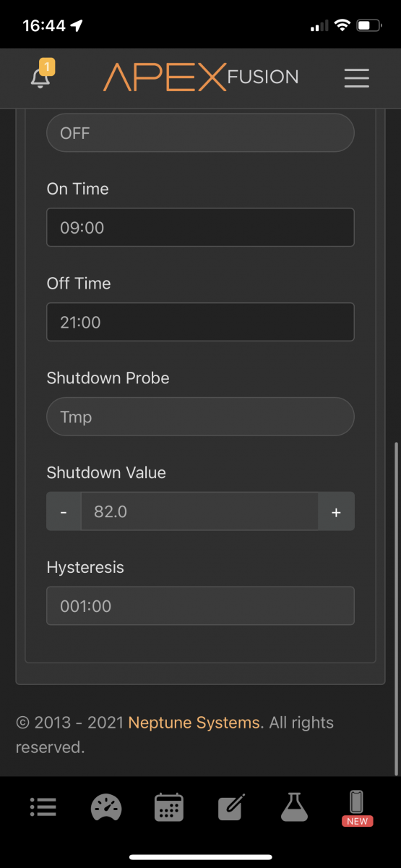
Task: Open the flask lab icon
Action: [294, 807]
